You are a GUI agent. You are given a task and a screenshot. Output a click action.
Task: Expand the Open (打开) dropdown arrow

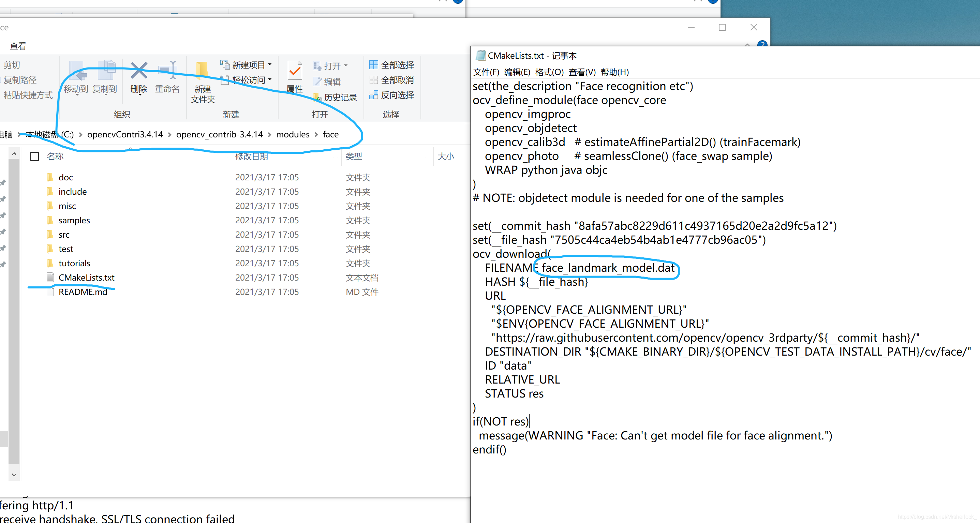(345, 66)
